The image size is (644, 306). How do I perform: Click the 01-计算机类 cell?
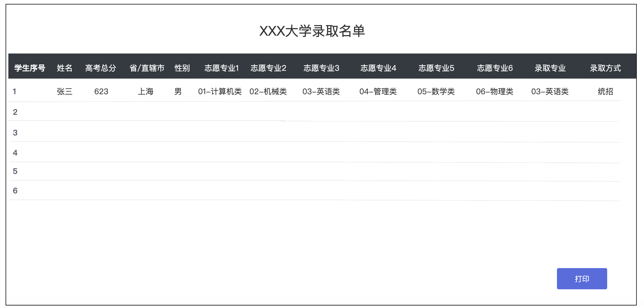click(x=220, y=91)
